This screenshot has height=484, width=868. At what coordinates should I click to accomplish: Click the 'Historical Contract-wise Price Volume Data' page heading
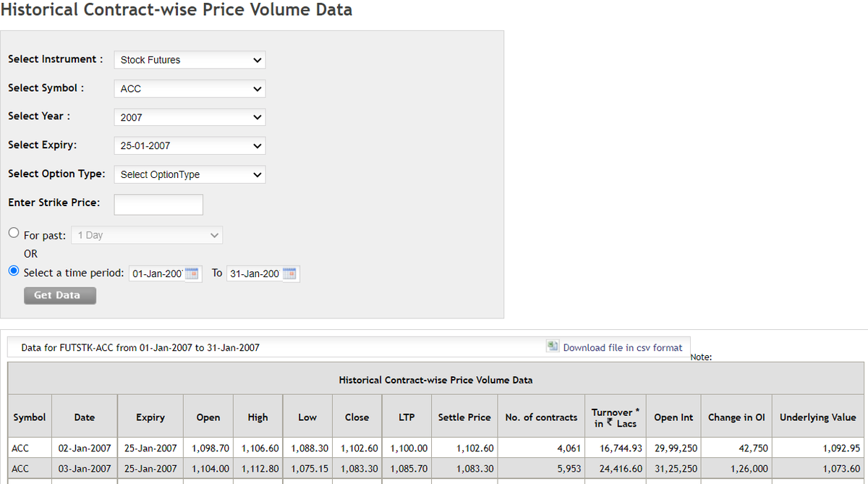click(x=176, y=9)
